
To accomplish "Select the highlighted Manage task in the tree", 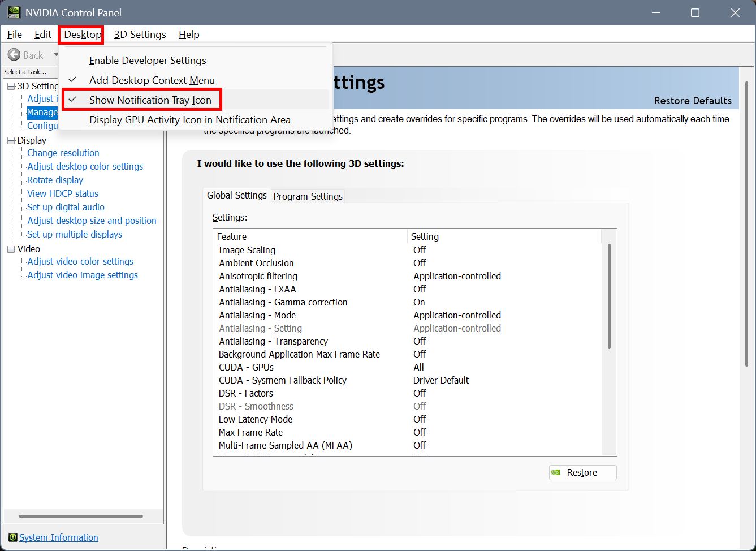I will (42, 112).
